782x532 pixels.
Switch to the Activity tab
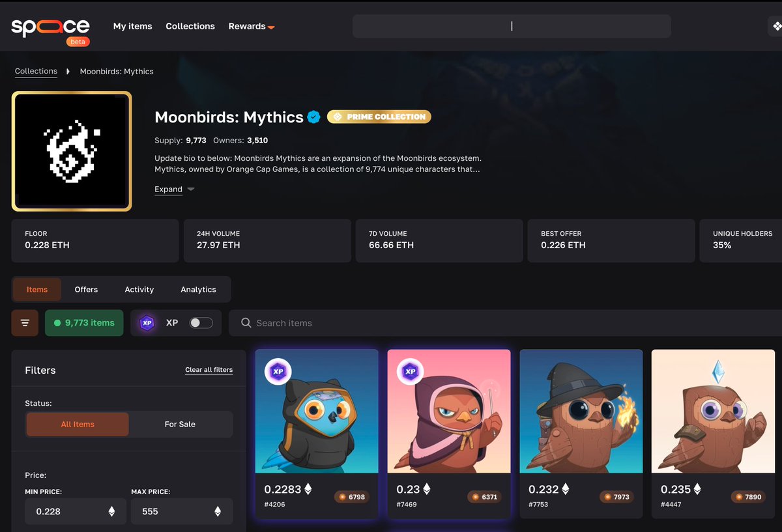click(x=139, y=289)
